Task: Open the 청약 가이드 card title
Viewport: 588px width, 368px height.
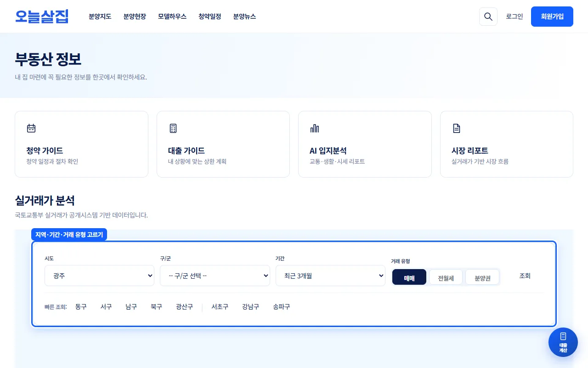Action: pyautogui.click(x=45, y=151)
